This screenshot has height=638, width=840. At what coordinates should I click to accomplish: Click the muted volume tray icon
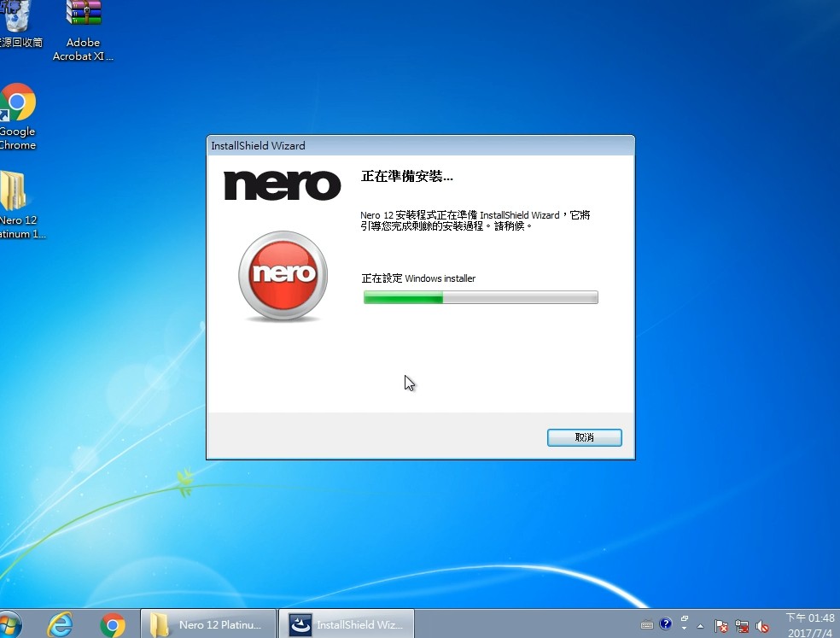(762, 626)
